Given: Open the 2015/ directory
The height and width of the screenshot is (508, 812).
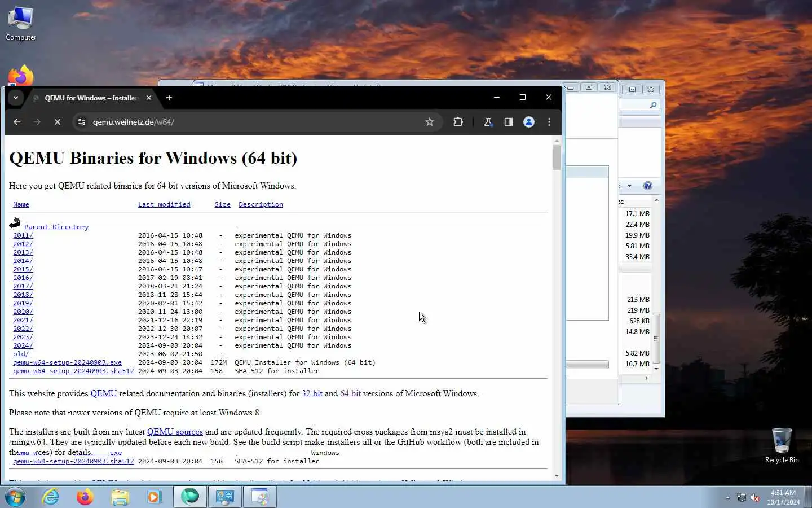Looking at the screenshot, I should pos(23,269).
